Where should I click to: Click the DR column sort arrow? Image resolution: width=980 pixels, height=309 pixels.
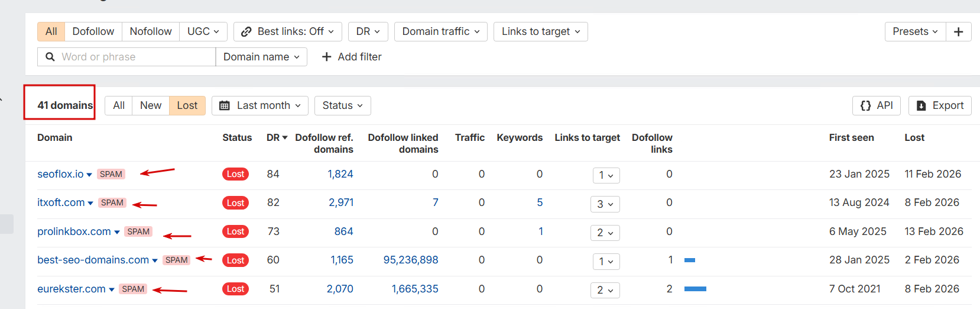[285, 137]
